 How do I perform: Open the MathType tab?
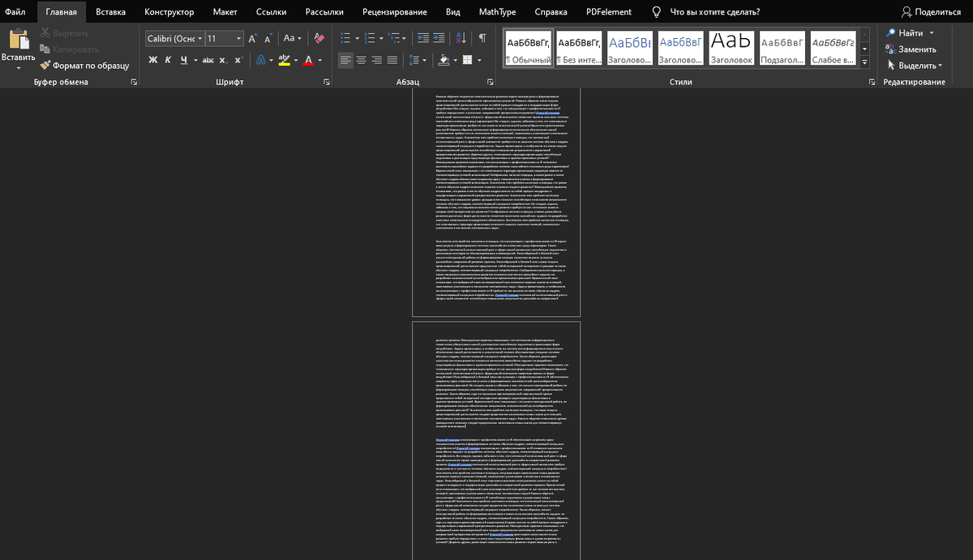(x=497, y=12)
